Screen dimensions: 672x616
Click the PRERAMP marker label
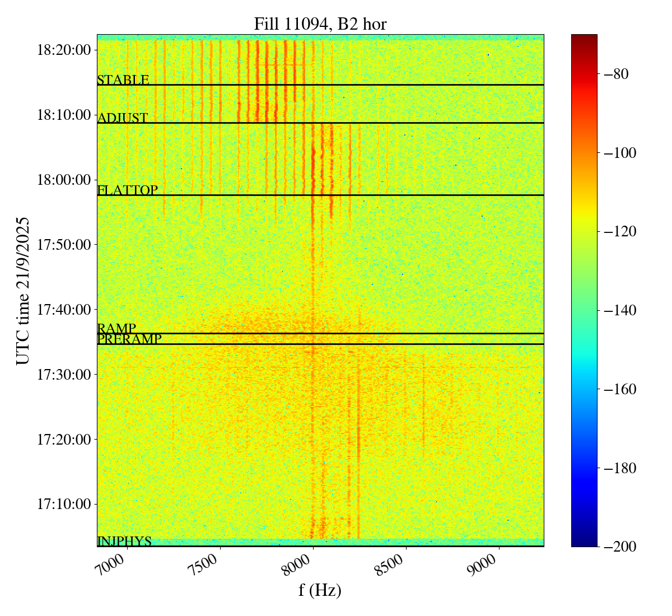tap(129, 339)
